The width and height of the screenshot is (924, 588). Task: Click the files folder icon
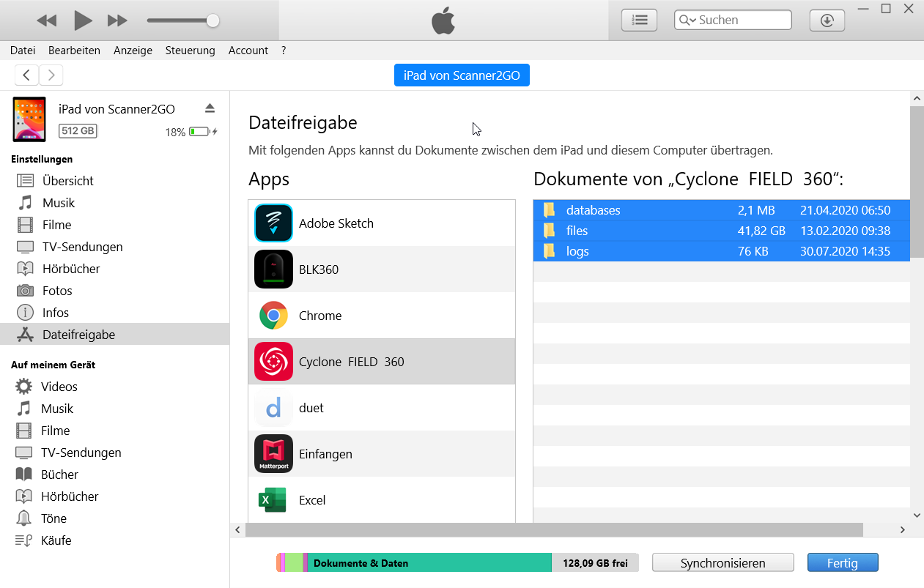point(550,231)
